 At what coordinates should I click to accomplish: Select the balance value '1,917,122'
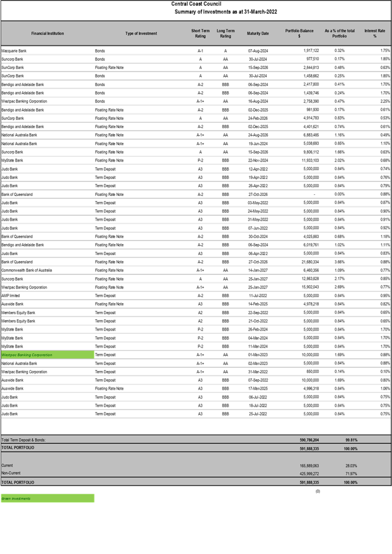311,51
